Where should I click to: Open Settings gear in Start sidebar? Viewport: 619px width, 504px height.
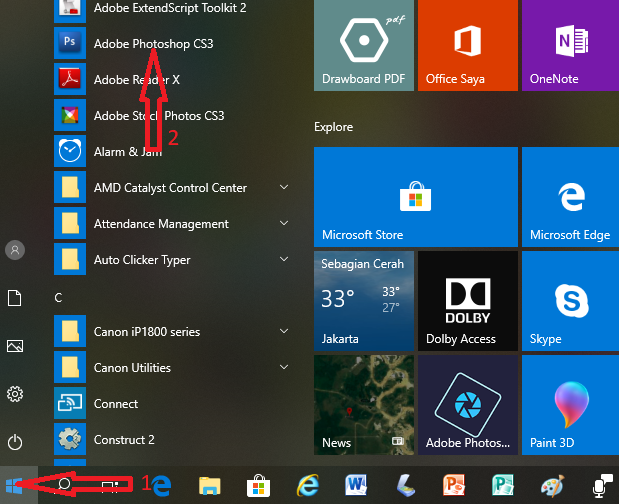15,394
